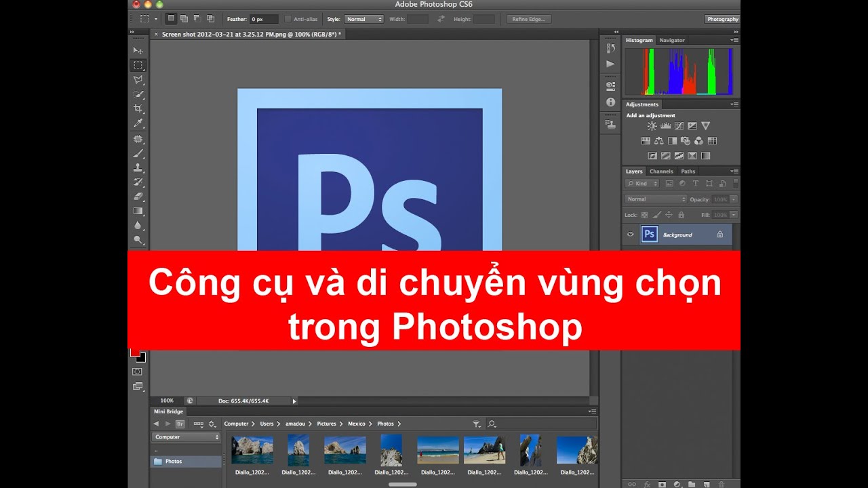This screenshot has height=488, width=868.
Task: Select the Healing Brush tool
Action: [138, 139]
